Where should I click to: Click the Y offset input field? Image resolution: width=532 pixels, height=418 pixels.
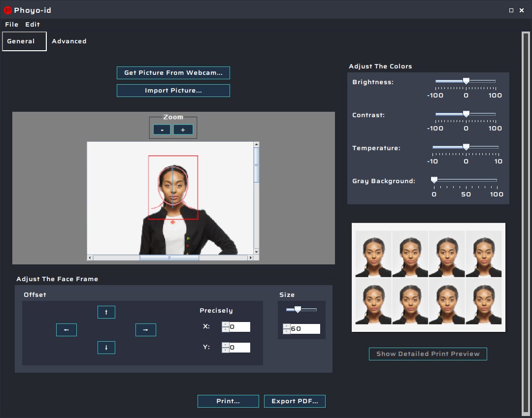pyautogui.click(x=240, y=347)
